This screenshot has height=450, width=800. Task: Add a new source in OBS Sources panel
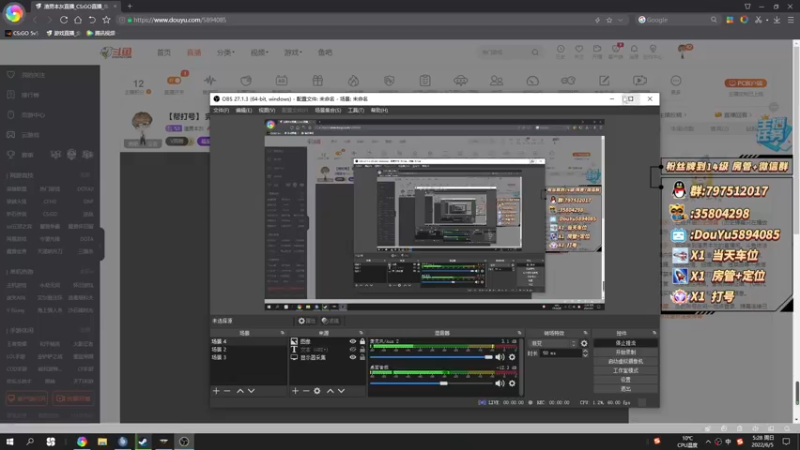click(295, 391)
